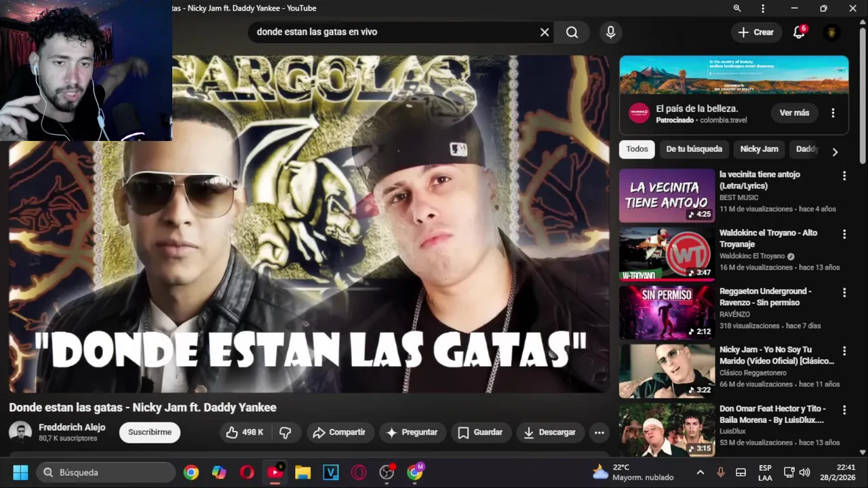
Task: Switch ESP LAA keyboard language
Action: click(x=765, y=472)
